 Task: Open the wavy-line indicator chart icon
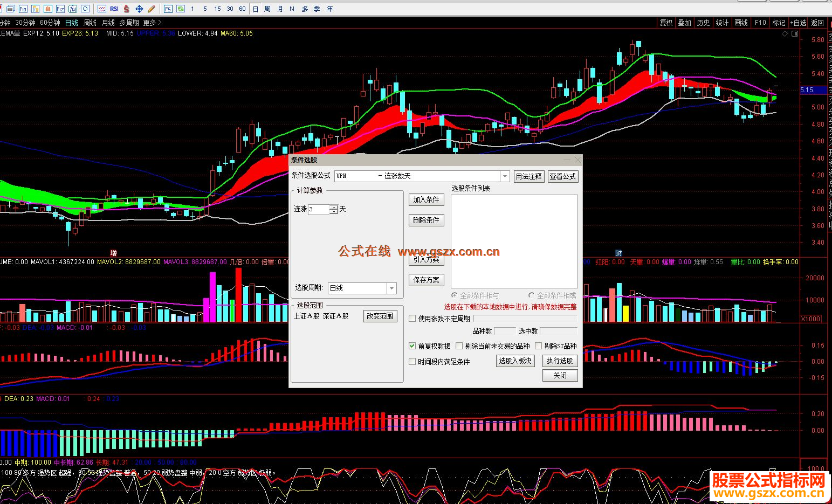point(101,9)
